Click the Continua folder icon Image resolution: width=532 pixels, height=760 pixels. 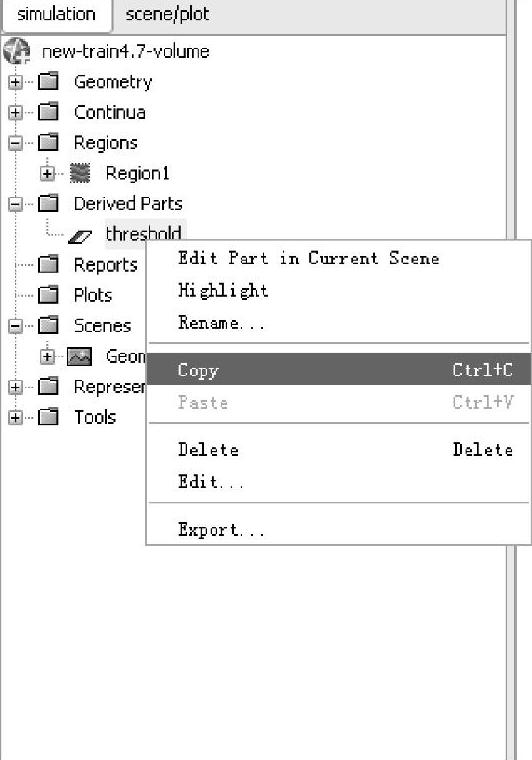(48, 112)
